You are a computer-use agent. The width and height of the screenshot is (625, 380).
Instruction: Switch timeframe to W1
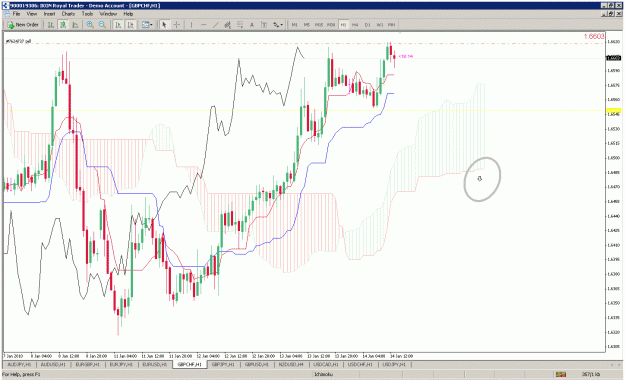coord(379,25)
